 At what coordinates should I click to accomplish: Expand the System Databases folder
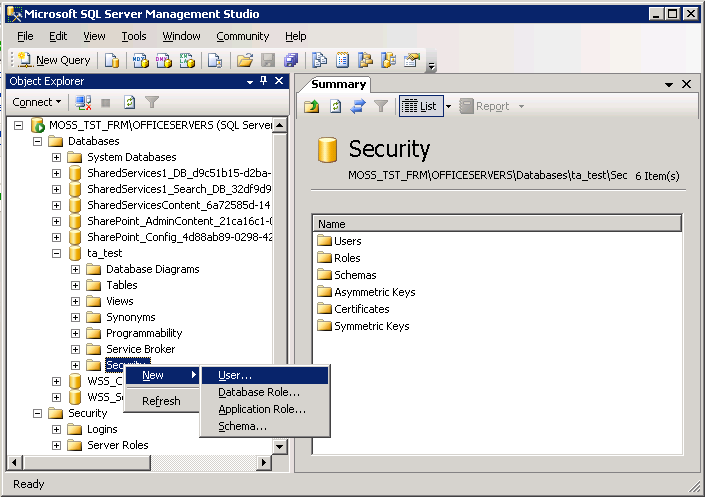pyautogui.click(x=56, y=157)
